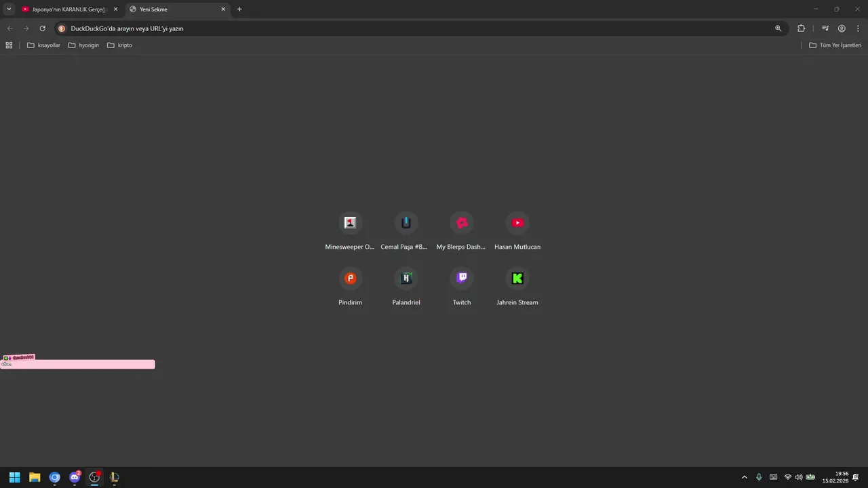Open a new tab with plus button

coord(239,9)
